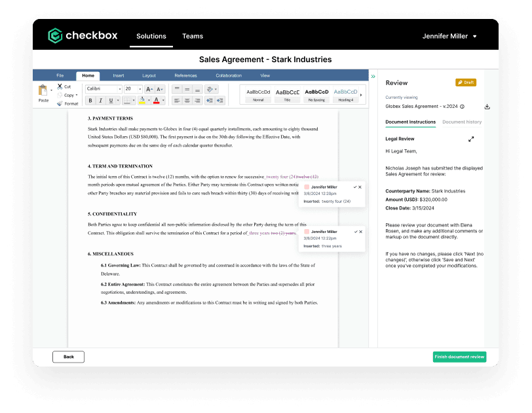
Task: Apply the Normal style
Action: pos(258,95)
